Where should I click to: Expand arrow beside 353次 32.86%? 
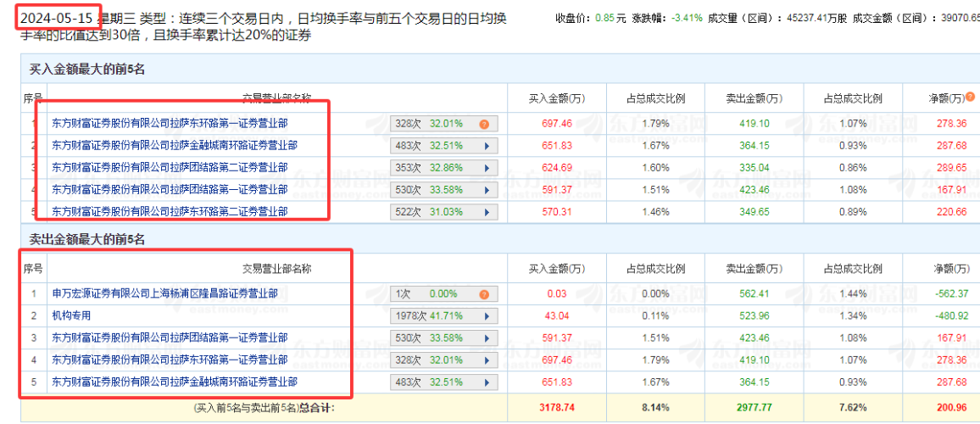486,167
